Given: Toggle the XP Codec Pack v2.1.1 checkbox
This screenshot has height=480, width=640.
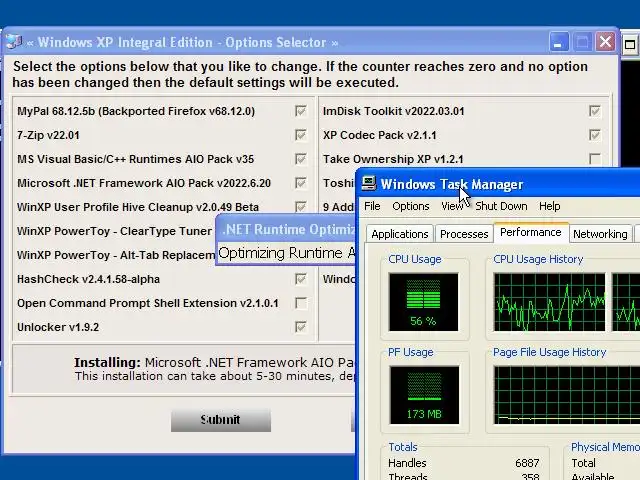Looking at the screenshot, I should click(x=595, y=135).
